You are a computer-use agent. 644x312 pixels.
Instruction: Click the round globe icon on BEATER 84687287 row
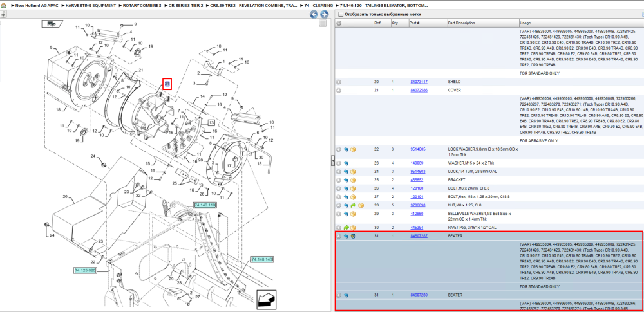353,236
